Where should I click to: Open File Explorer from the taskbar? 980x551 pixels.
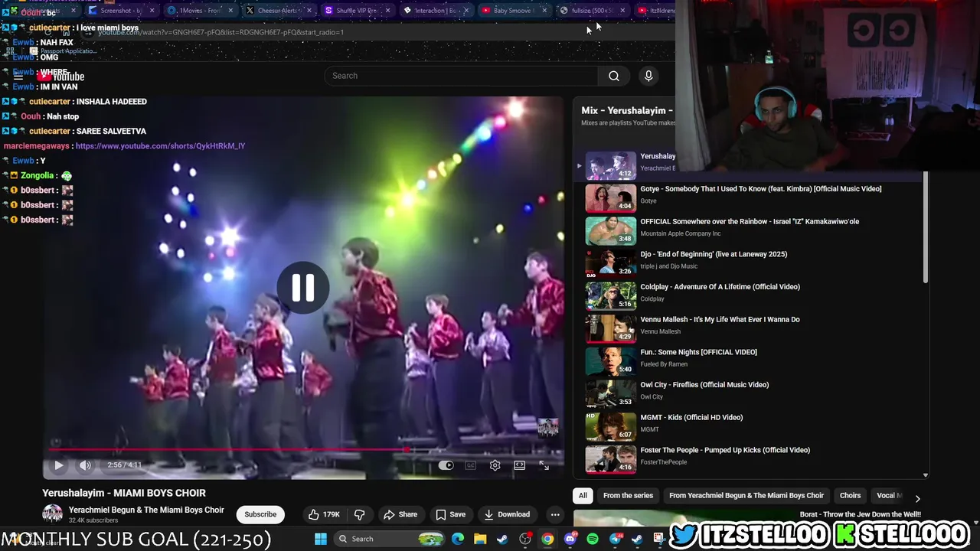480,539
